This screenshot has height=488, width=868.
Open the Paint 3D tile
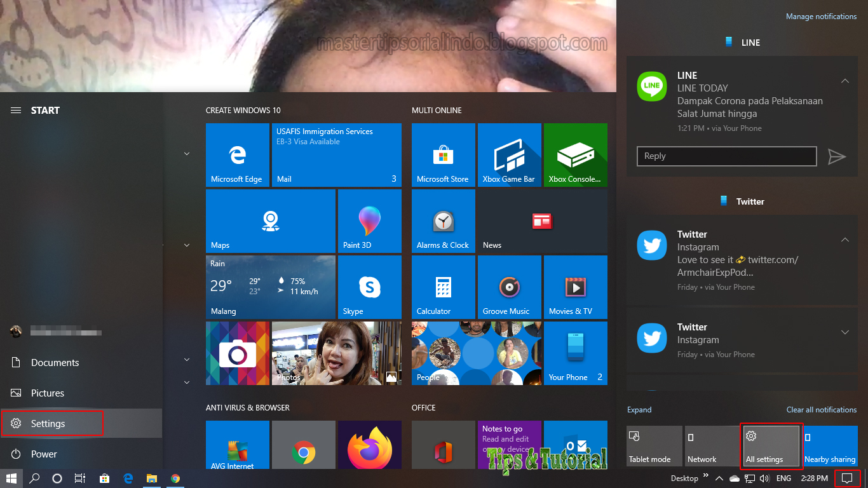[370, 220]
